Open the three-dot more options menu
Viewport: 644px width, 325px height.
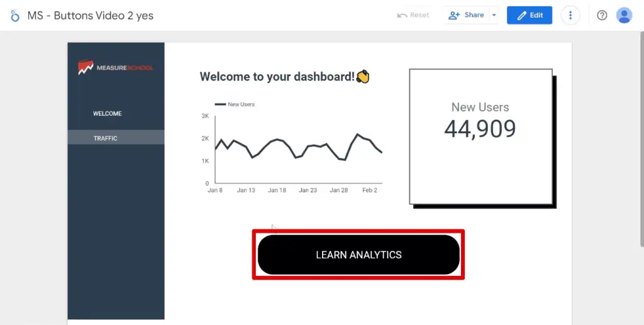coord(570,15)
